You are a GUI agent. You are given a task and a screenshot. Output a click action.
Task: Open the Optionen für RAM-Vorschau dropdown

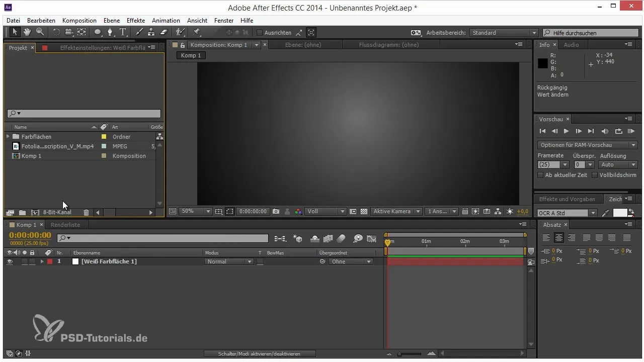[588, 145]
